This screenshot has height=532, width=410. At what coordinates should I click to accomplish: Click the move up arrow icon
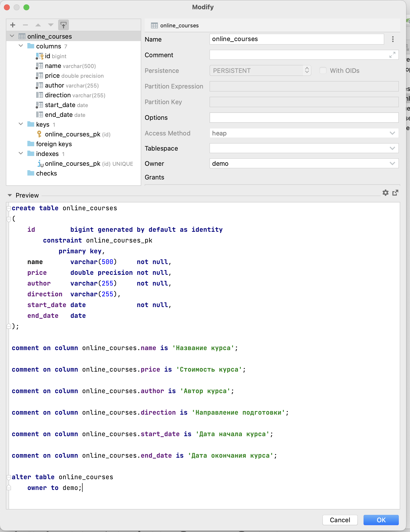[x=38, y=25]
